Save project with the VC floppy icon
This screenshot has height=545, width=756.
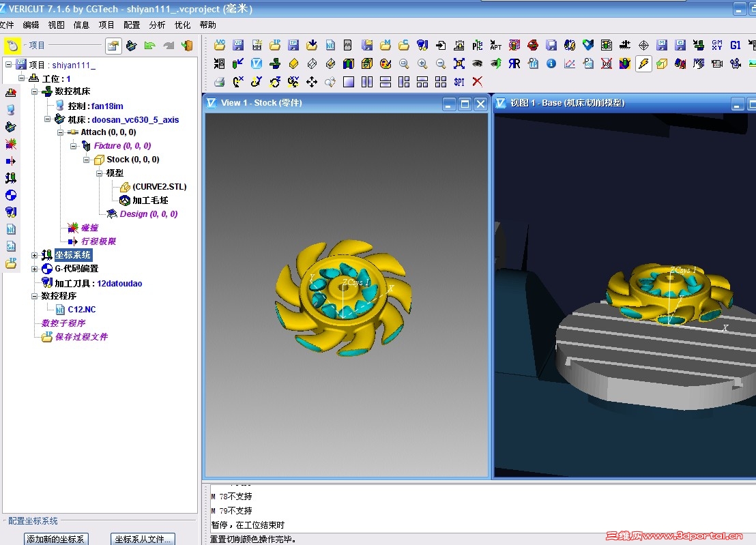(238, 45)
